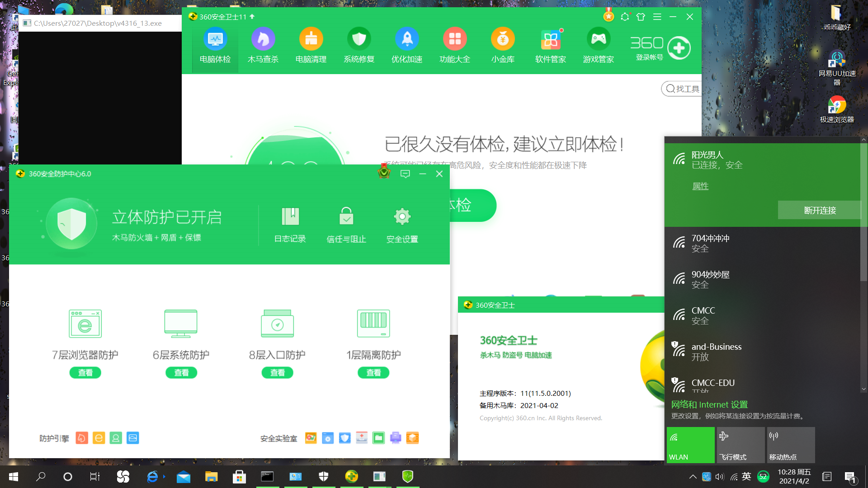Open 安全设置 gear icon

coord(402,217)
